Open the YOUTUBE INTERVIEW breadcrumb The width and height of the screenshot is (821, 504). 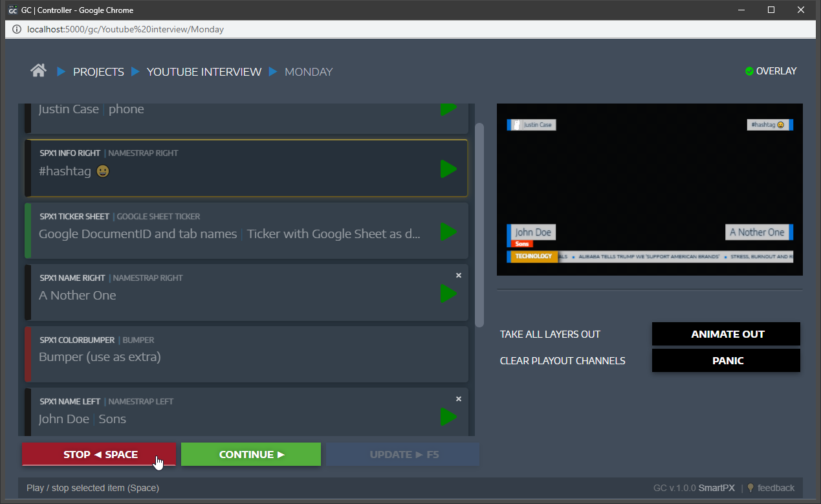click(x=204, y=72)
